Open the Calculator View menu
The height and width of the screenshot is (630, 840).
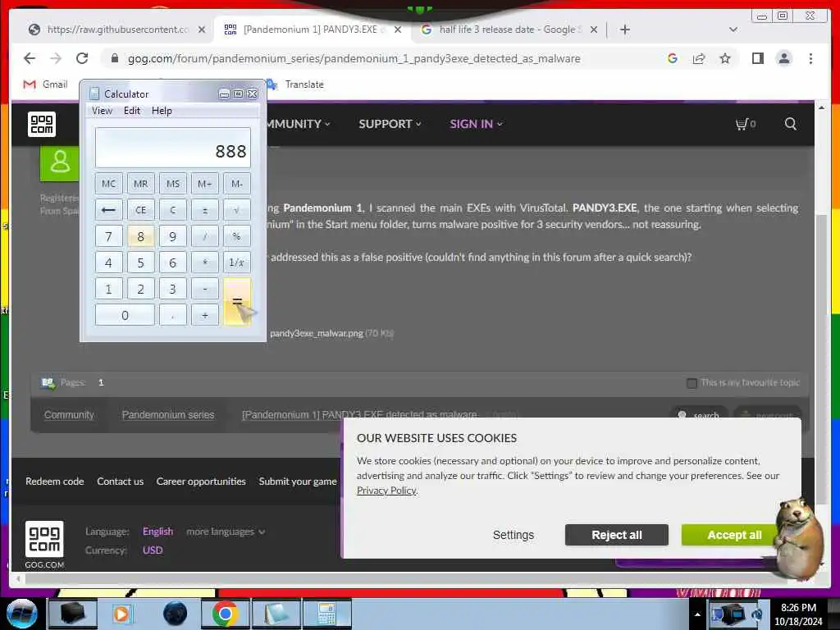[x=102, y=111]
